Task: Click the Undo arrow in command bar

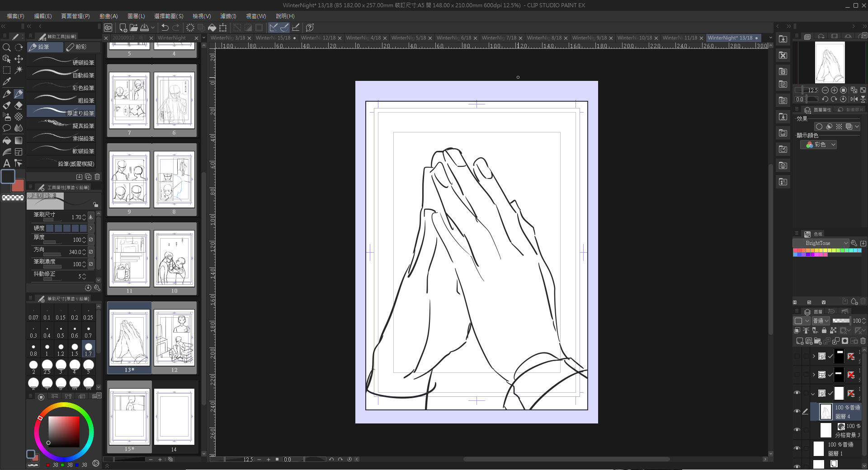Action: pos(165,28)
